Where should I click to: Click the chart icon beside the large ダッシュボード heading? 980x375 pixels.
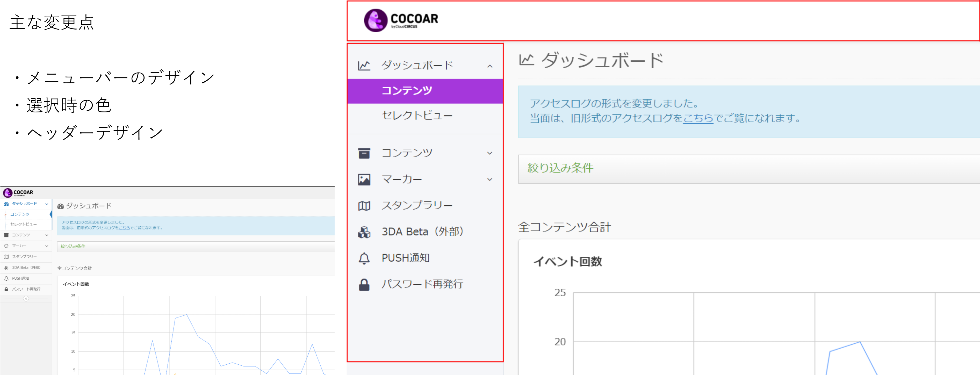coord(527,60)
